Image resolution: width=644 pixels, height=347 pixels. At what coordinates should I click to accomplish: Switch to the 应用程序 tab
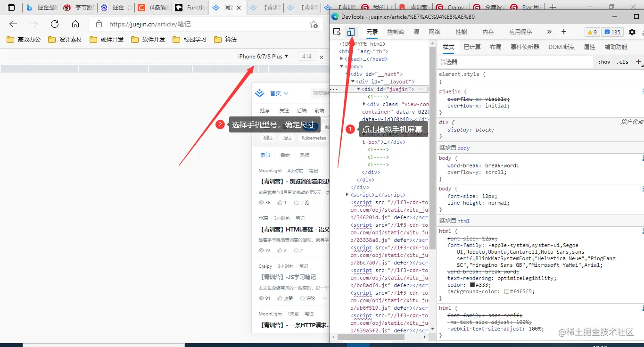coord(520,32)
